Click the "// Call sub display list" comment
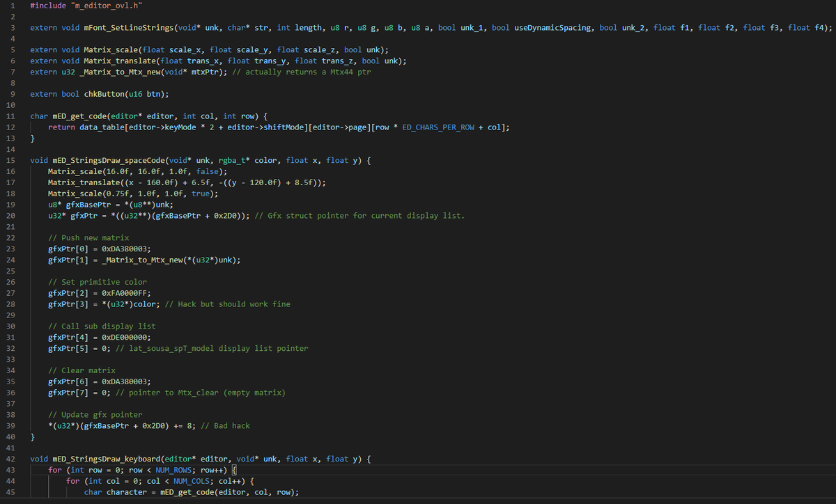The height and width of the screenshot is (504, 836). [x=101, y=326]
